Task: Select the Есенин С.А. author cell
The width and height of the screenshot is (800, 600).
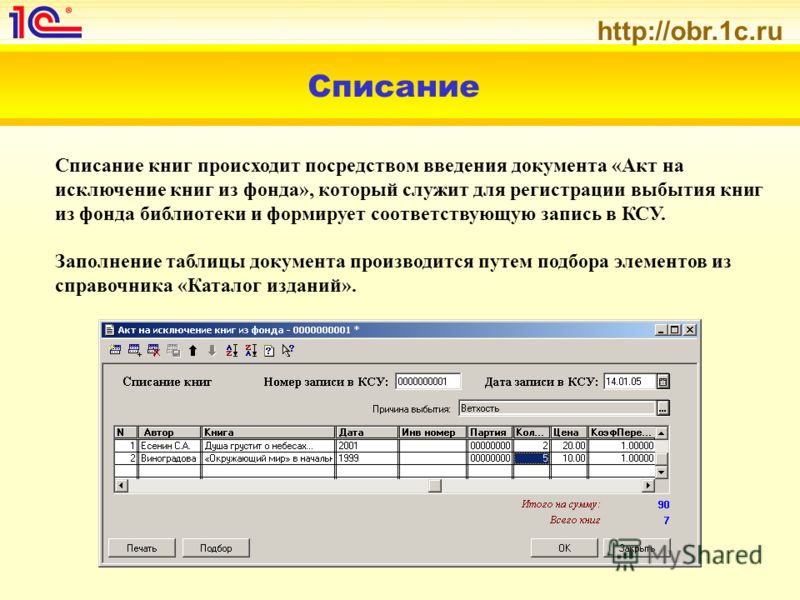Action: click(170, 445)
